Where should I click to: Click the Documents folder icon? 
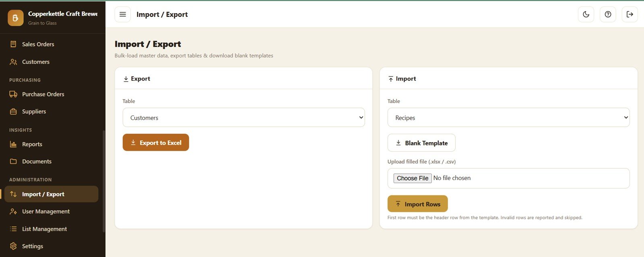13,162
